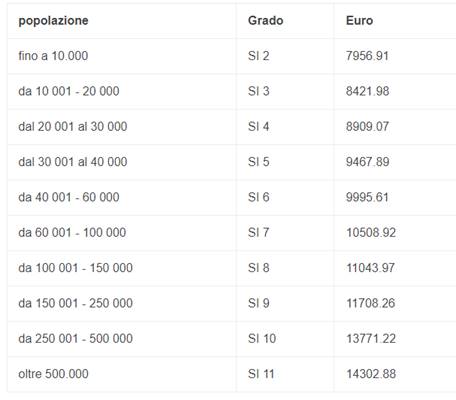Image resolution: width=456 pixels, height=400 pixels.
Task: Click the popolazione column header
Action: [53, 21]
